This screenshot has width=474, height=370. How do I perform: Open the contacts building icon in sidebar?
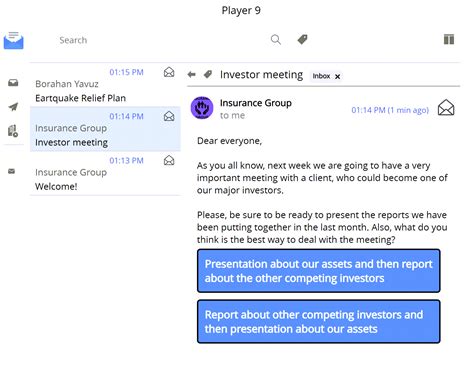13,131
